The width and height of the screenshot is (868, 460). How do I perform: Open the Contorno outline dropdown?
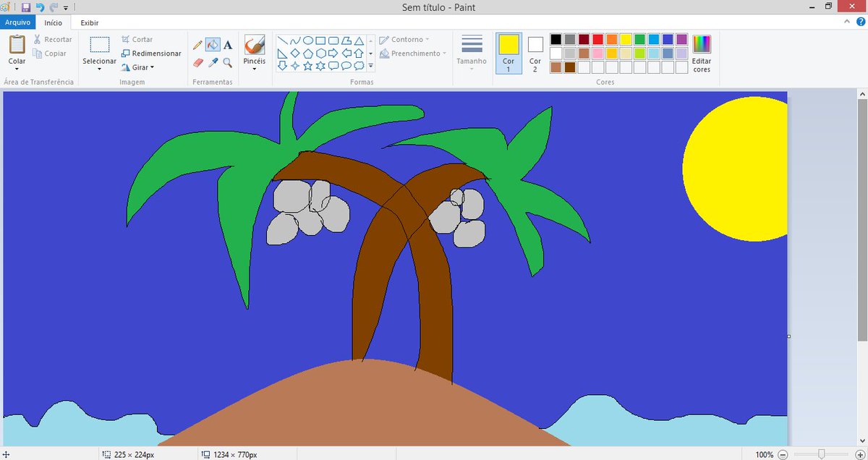(x=404, y=40)
